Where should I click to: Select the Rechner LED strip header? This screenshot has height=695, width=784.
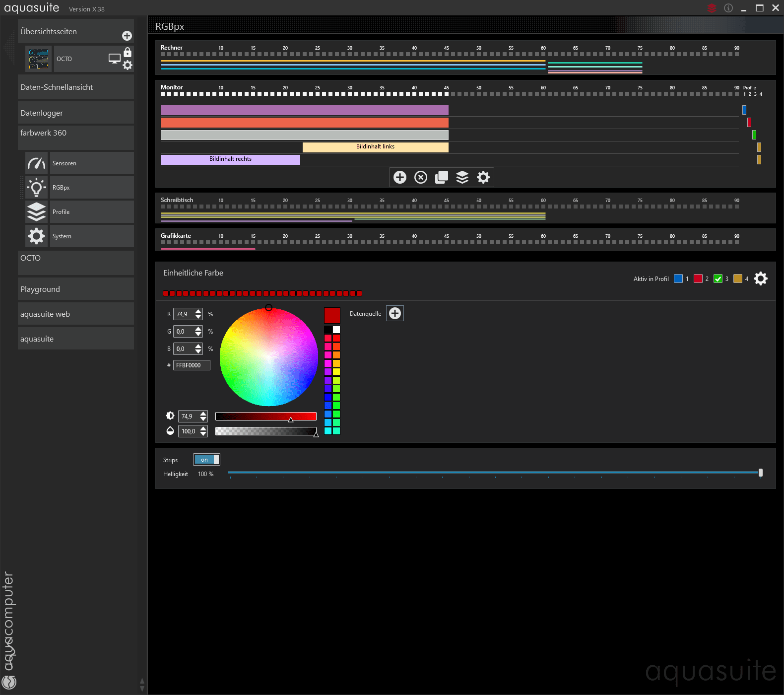pos(172,48)
